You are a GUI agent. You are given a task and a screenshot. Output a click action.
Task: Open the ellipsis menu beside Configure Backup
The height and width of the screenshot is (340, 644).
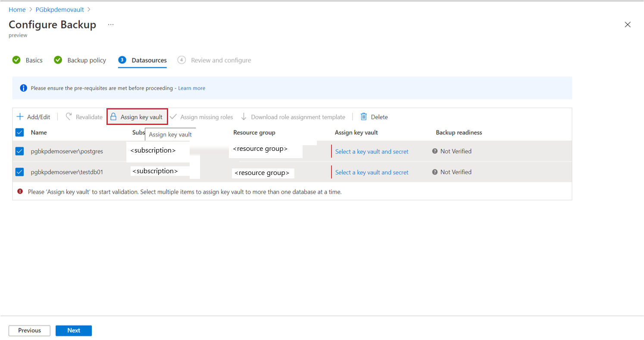tap(111, 24)
